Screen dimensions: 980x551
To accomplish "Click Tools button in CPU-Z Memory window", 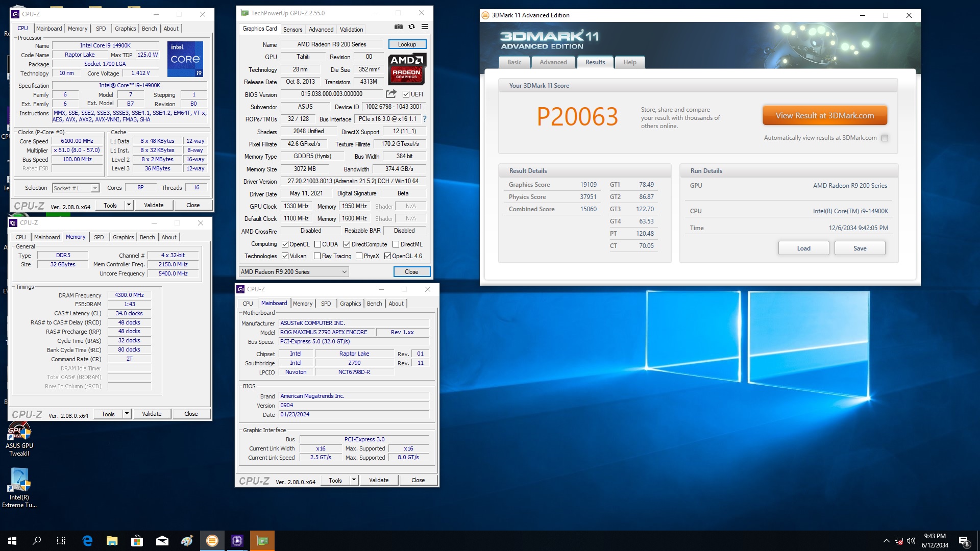I will (x=108, y=414).
